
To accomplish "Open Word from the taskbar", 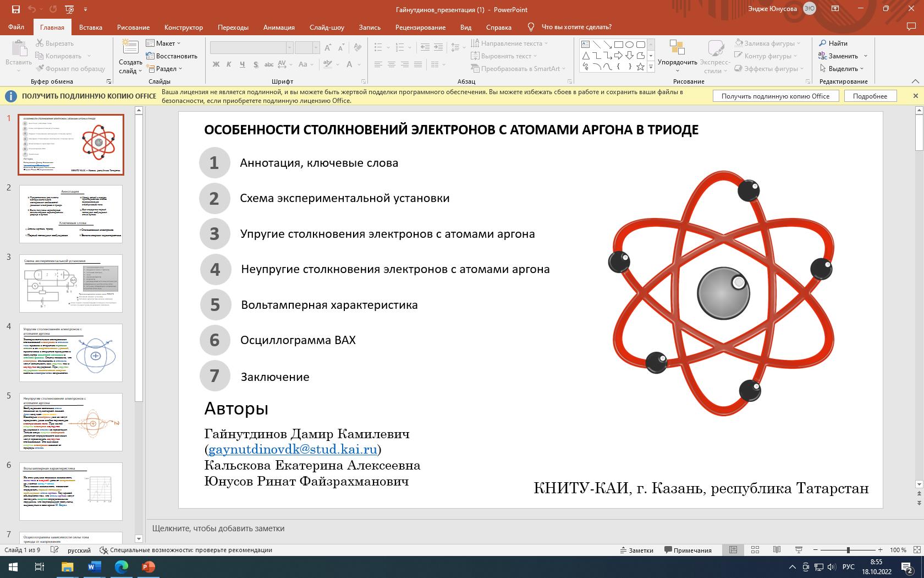I will click(94, 566).
